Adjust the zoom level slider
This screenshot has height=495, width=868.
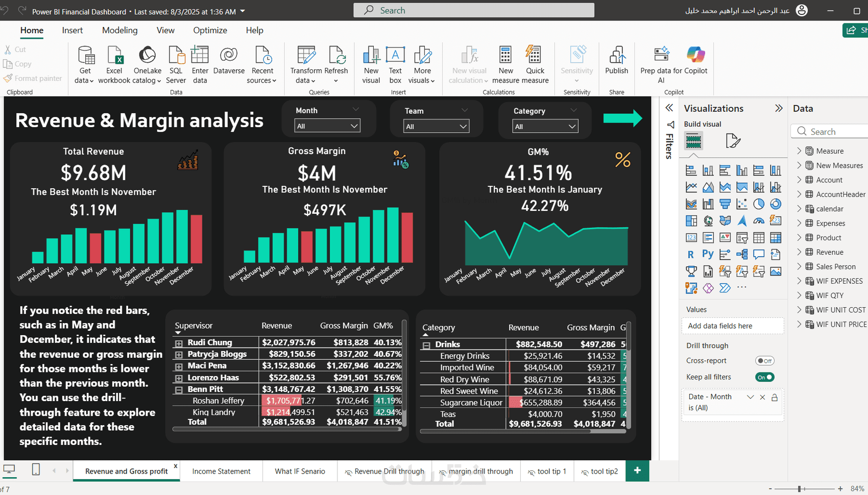[800, 489]
